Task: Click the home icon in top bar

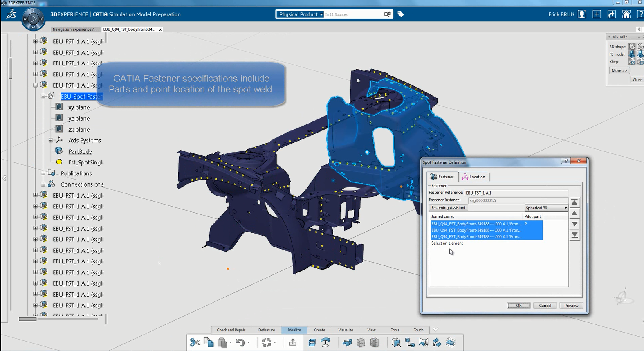Action: (626, 14)
